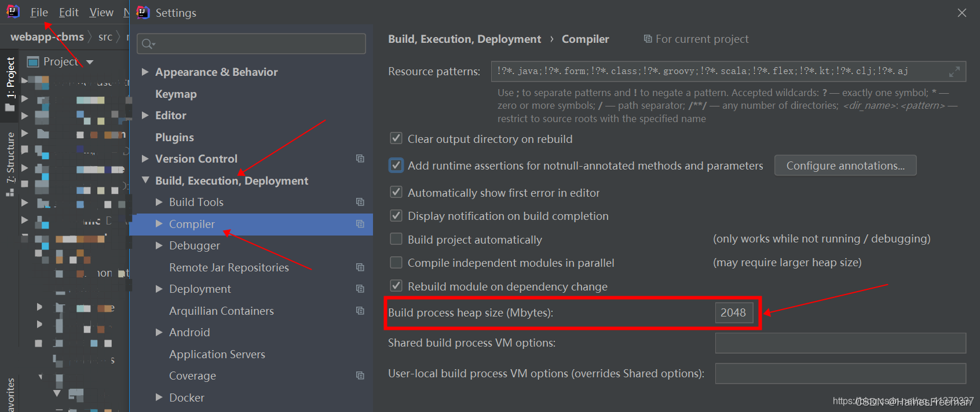Click the Settings search field
The image size is (980, 412).
pyautogui.click(x=251, y=43)
